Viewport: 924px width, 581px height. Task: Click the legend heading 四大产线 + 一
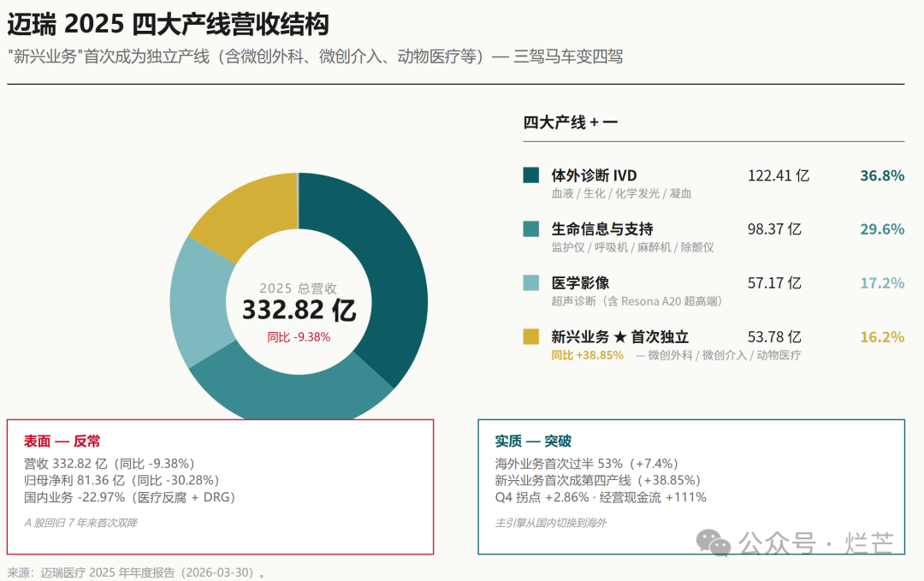(571, 122)
